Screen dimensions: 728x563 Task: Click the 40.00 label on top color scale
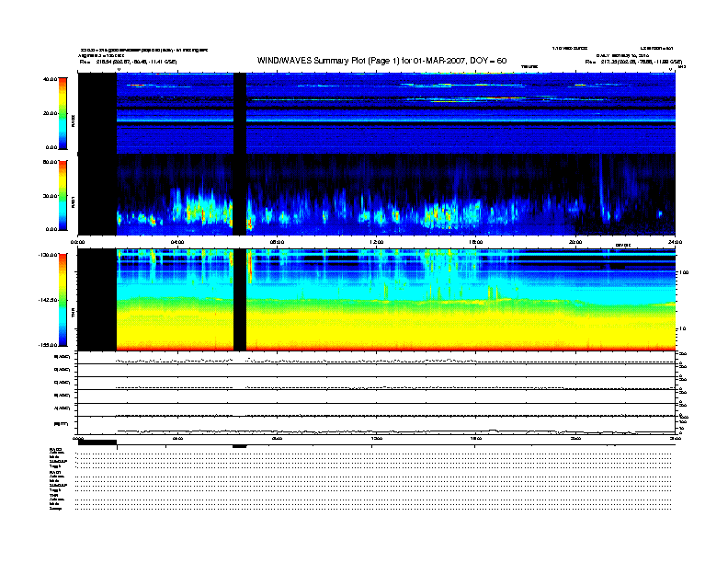[50, 79]
